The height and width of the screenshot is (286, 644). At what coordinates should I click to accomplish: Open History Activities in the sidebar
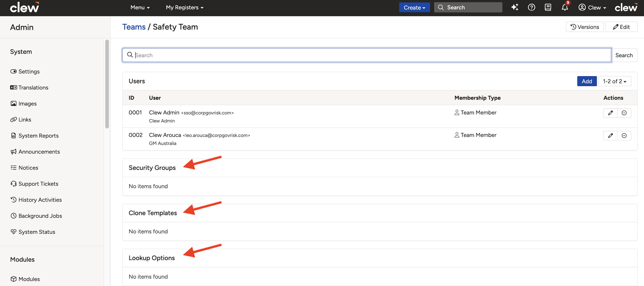tap(36, 200)
